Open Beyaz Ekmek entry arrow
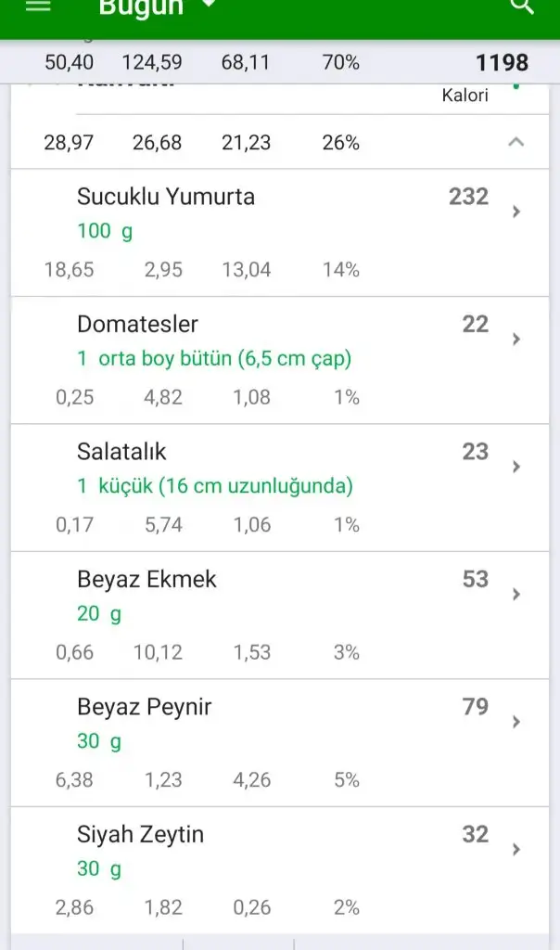This screenshot has height=950, width=560. (x=516, y=595)
